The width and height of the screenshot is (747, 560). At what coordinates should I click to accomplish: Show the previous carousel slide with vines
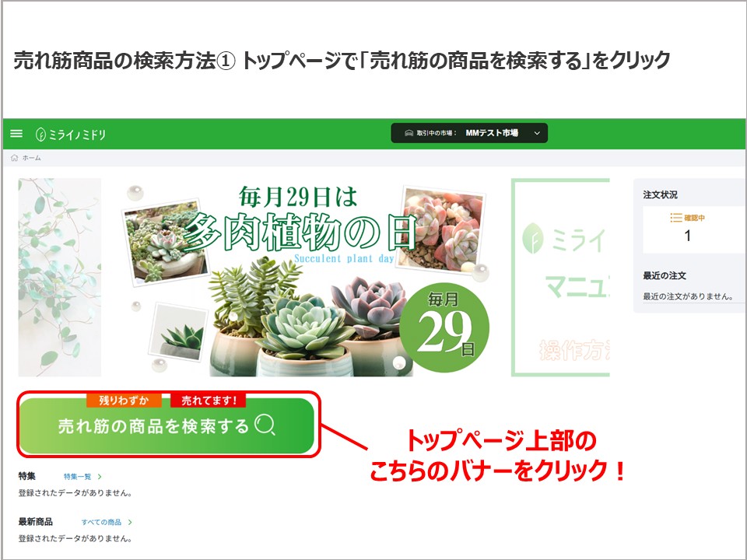click(60, 277)
